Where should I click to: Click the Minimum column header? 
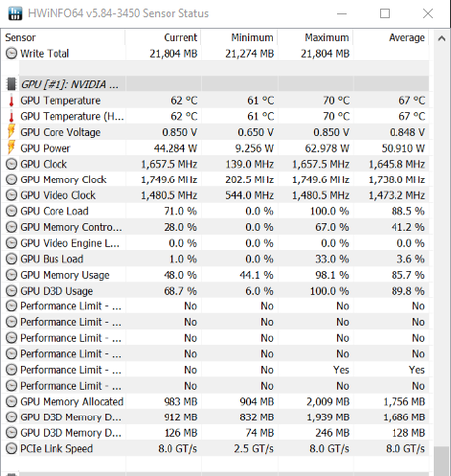coord(239,37)
